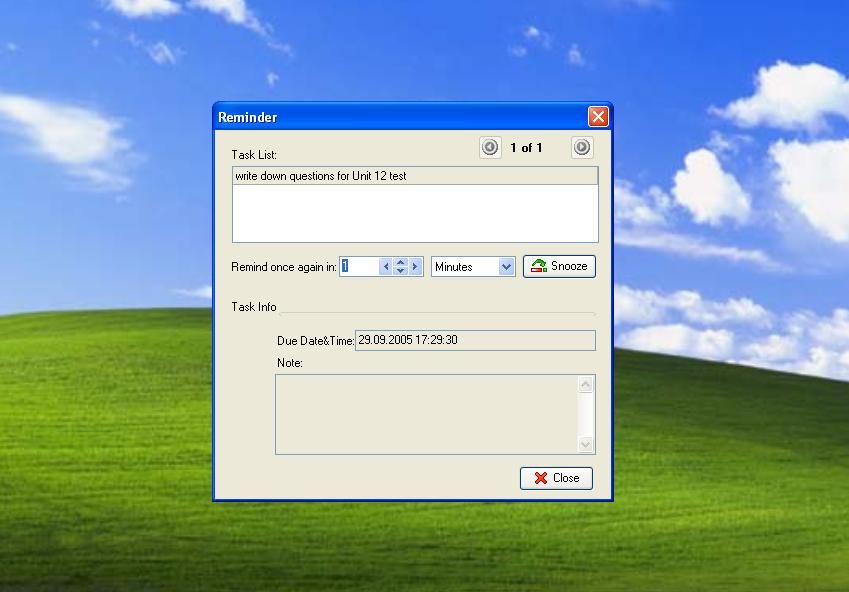This screenshot has width=849, height=592.
Task: Go to the previous reminder task arrow
Action: coord(490,148)
